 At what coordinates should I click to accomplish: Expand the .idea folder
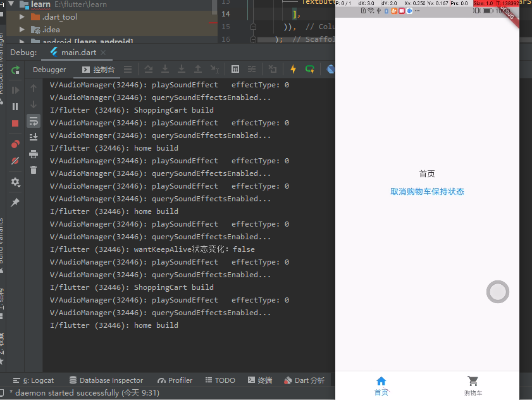[x=22, y=30]
